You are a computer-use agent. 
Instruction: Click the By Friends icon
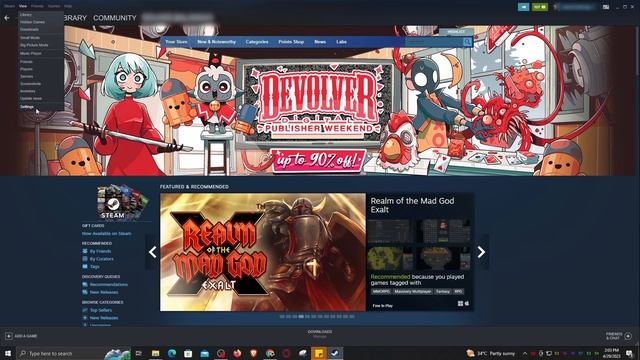pyautogui.click(x=85, y=251)
